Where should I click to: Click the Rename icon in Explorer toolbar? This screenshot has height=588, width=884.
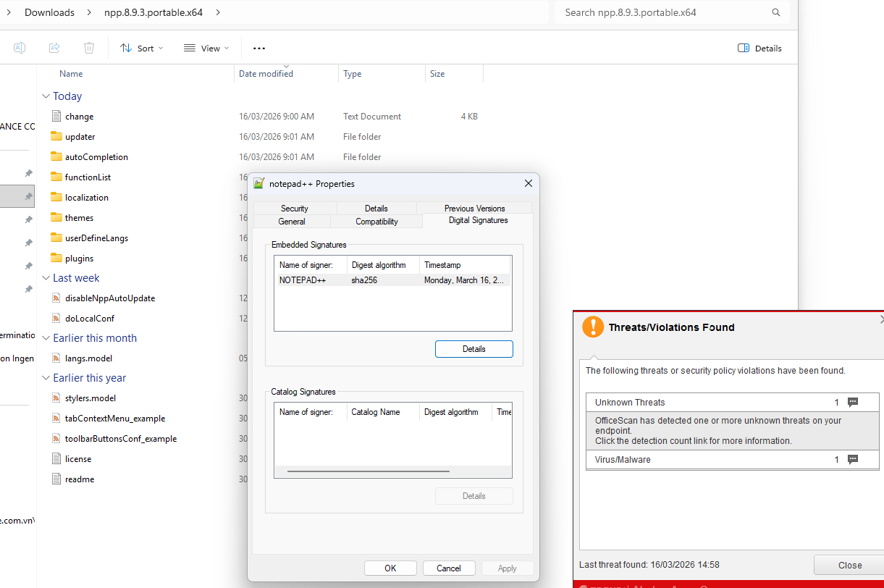[x=20, y=48]
